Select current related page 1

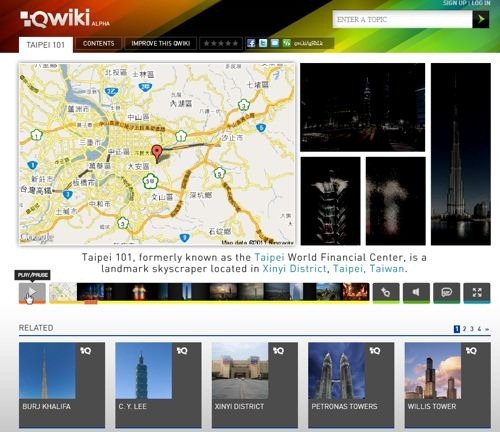(457, 329)
